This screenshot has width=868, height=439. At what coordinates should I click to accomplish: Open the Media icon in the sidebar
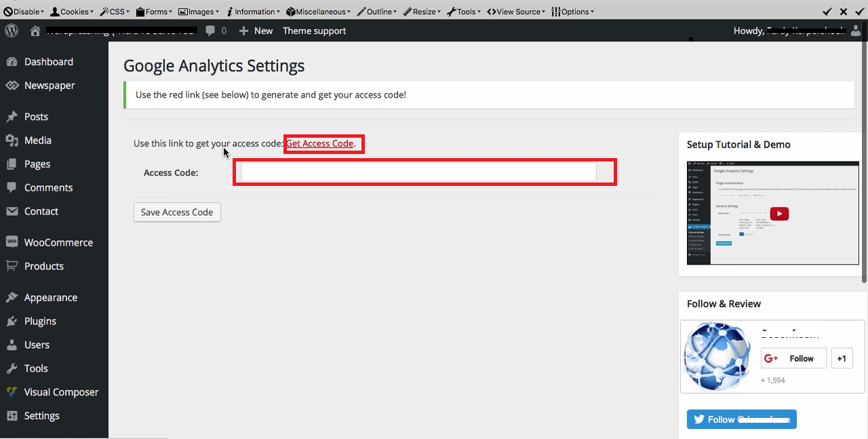(x=12, y=140)
